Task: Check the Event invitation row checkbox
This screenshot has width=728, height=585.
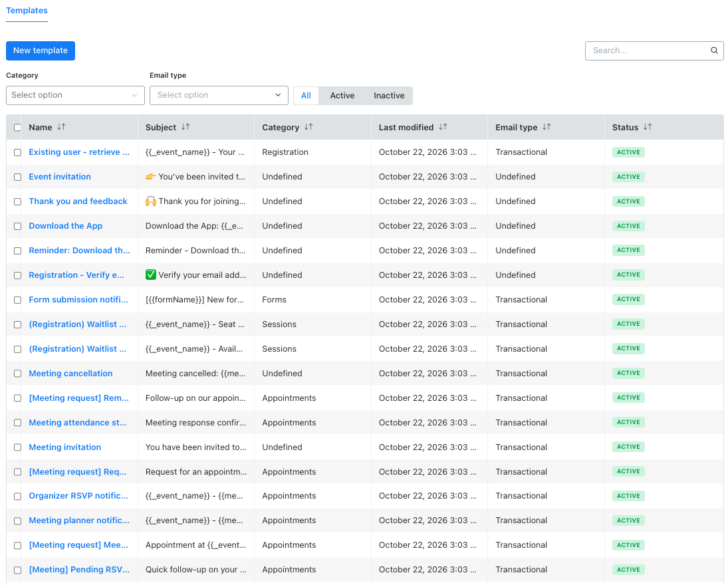Action: coord(17,177)
